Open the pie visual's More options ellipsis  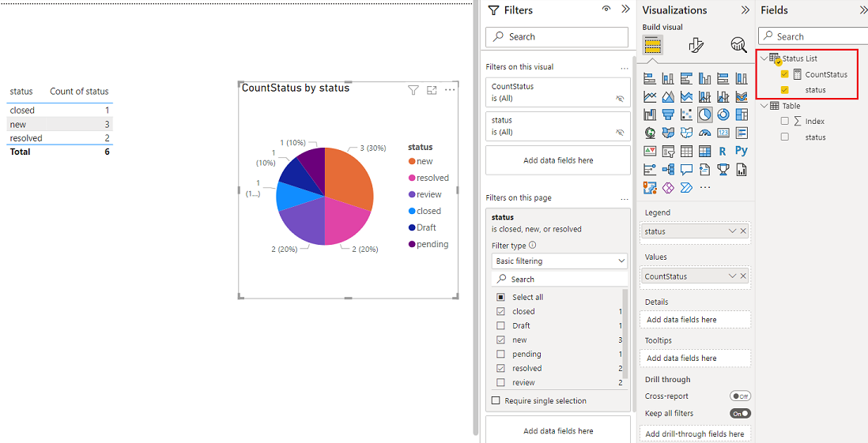coord(450,89)
